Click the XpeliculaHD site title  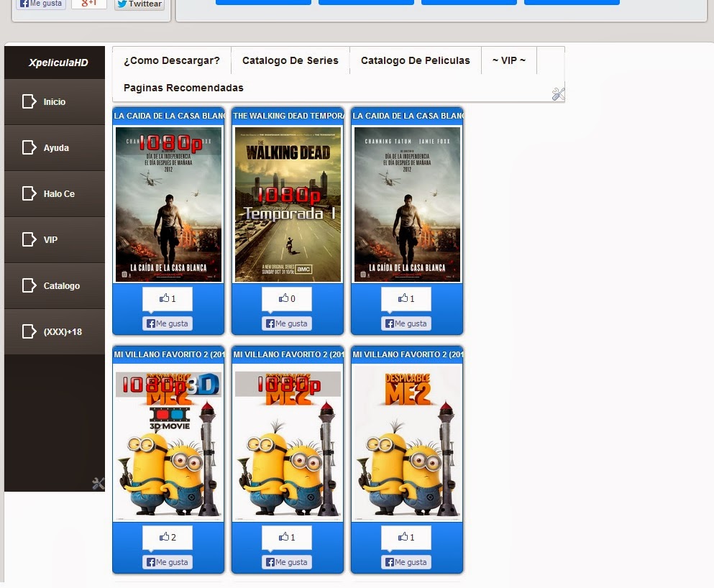point(58,63)
